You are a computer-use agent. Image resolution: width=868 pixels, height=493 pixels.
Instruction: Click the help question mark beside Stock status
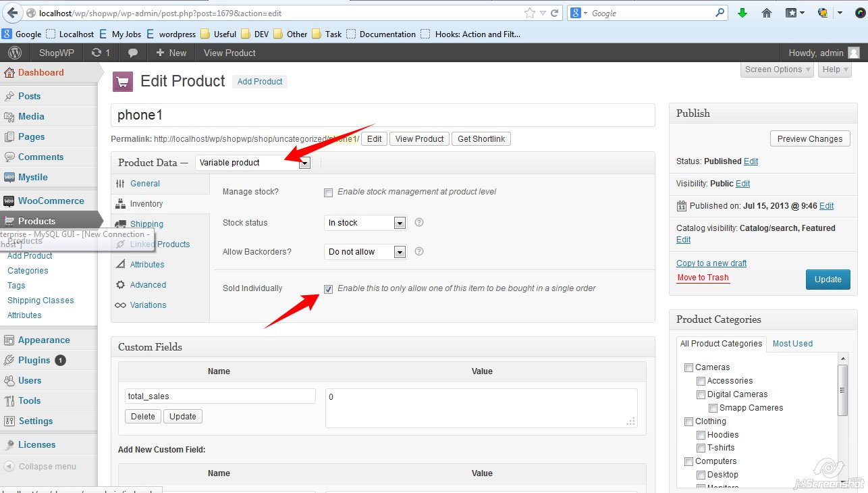[x=418, y=223]
